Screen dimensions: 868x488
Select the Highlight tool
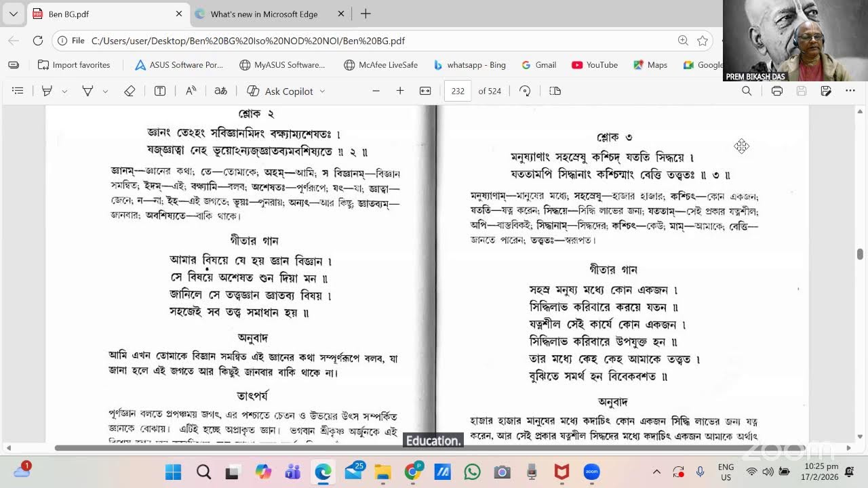[47, 91]
